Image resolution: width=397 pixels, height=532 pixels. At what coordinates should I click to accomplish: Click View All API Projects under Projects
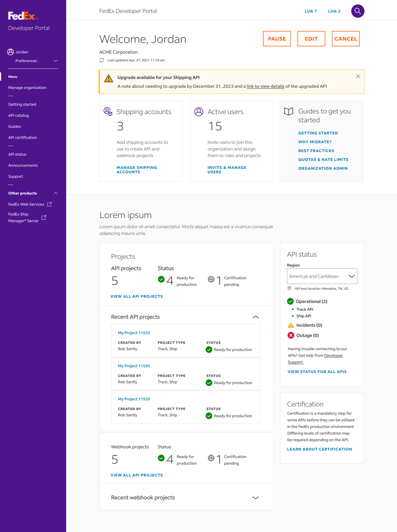point(137,296)
